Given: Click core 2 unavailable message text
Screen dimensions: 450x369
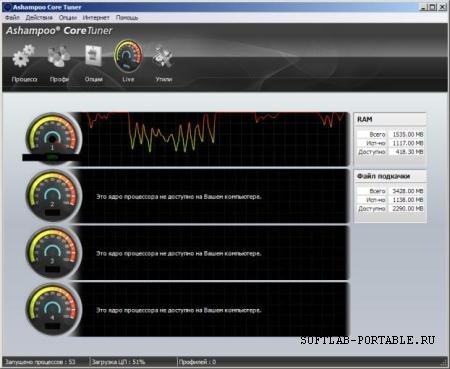Looking at the screenshot, I should tap(179, 197).
